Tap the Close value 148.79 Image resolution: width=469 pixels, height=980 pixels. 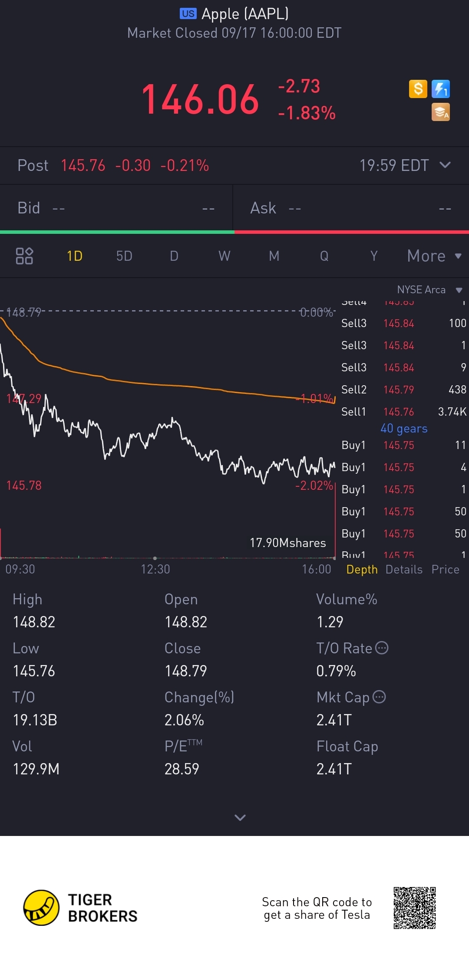point(186,671)
